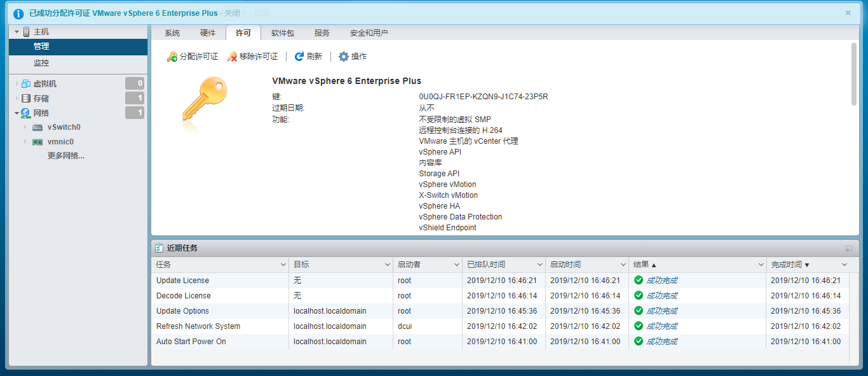The width and height of the screenshot is (868, 376).
Task: Click the vmnic0 network adapter icon
Action: [x=37, y=142]
